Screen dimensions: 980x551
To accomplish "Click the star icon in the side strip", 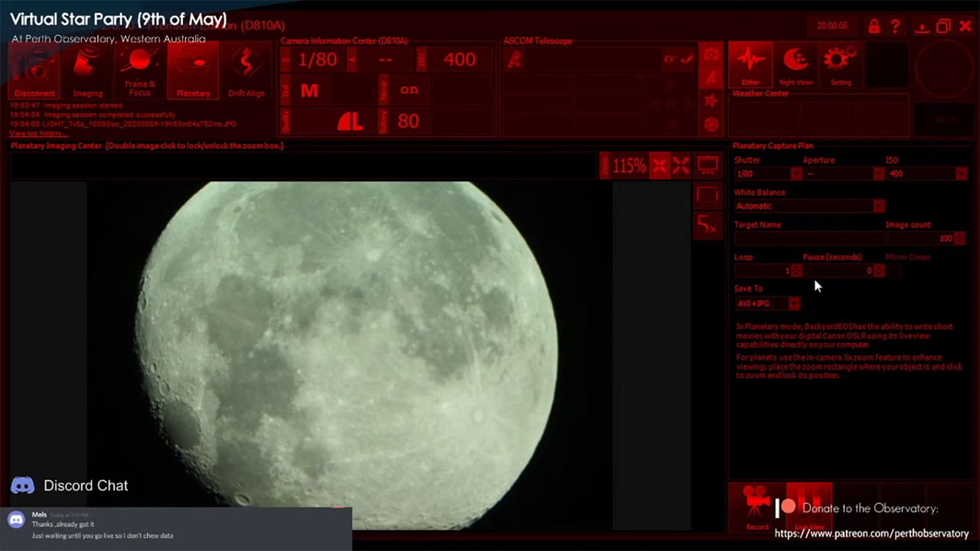I will [711, 101].
